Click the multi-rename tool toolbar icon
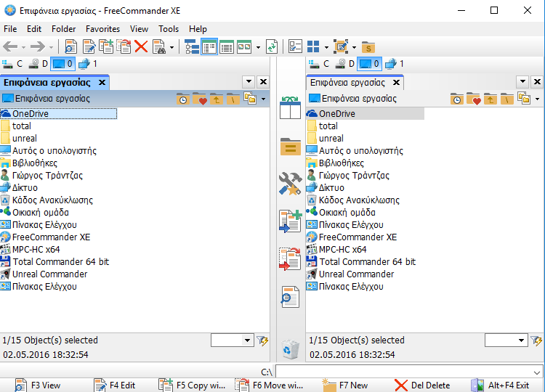The image size is (545, 392). click(x=341, y=46)
